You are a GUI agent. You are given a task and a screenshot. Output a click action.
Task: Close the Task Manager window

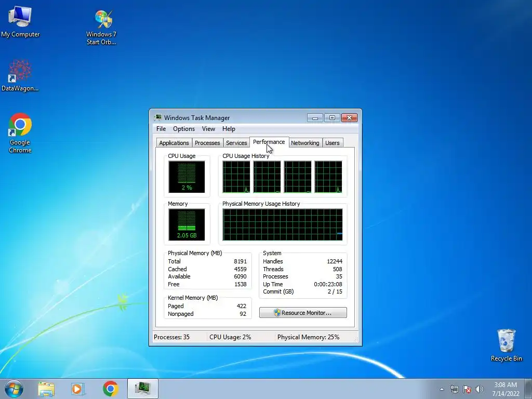click(x=349, y=118)
